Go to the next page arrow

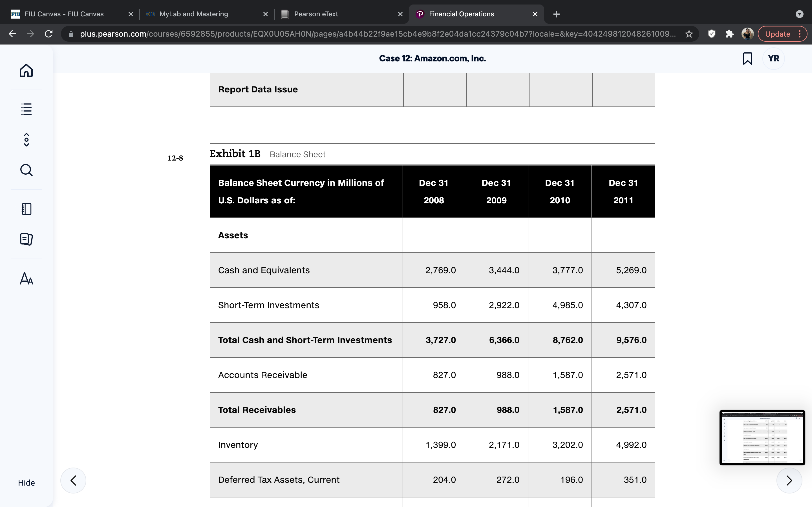(x=789, y=481)
